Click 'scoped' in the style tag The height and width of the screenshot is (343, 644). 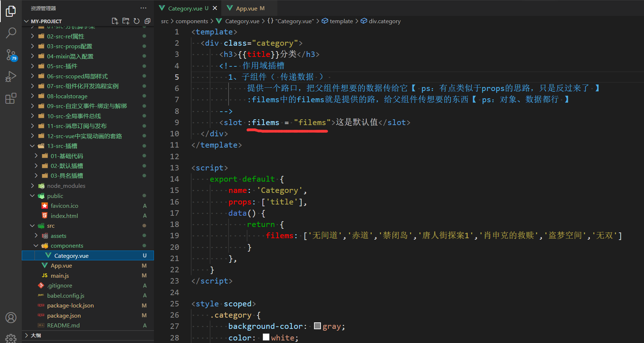(x=238, y=304)
